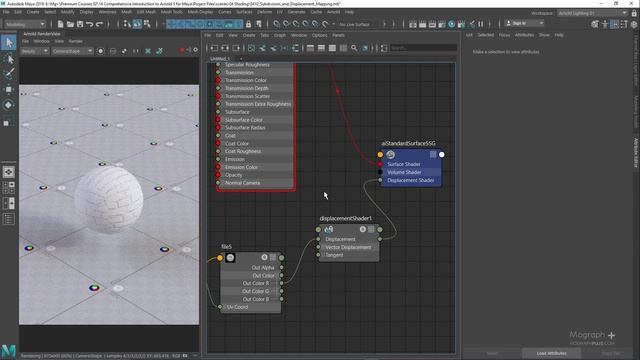Toggle the grid icon in node editor toolbar
Image resolution: width=640 pixels, height=360 pixels.
343,48
